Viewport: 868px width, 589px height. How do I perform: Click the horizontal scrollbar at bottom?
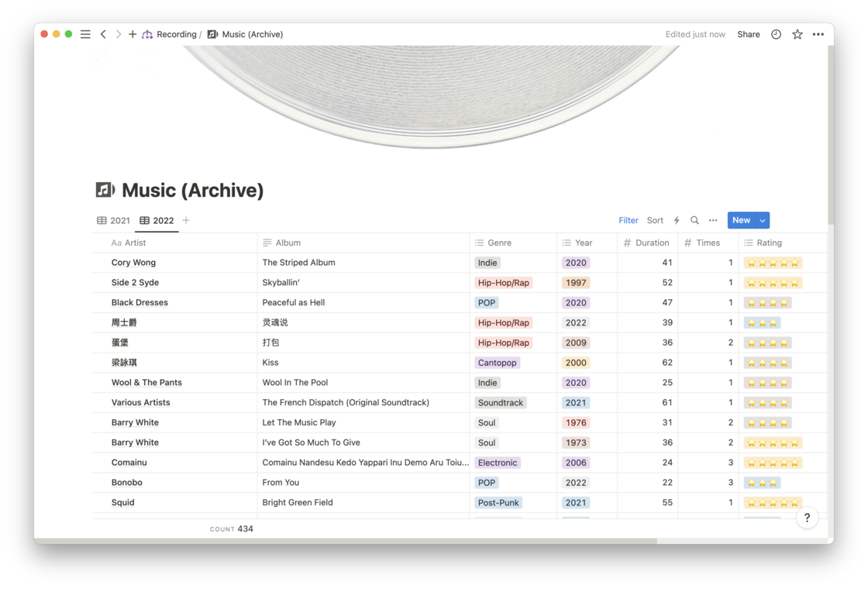(x=346, y=541)
